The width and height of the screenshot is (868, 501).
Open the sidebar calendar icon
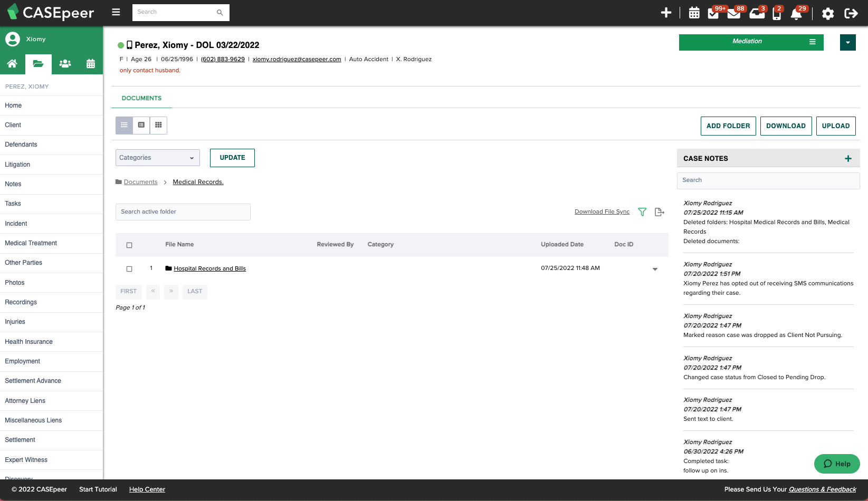pos(91,64)
